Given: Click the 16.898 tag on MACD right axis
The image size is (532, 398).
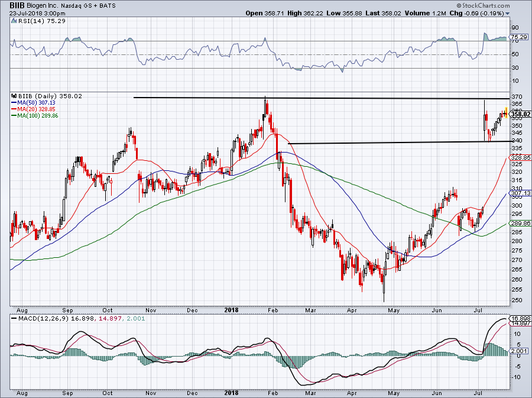Looking at the screenshot, I should click(x=520, y=319).
